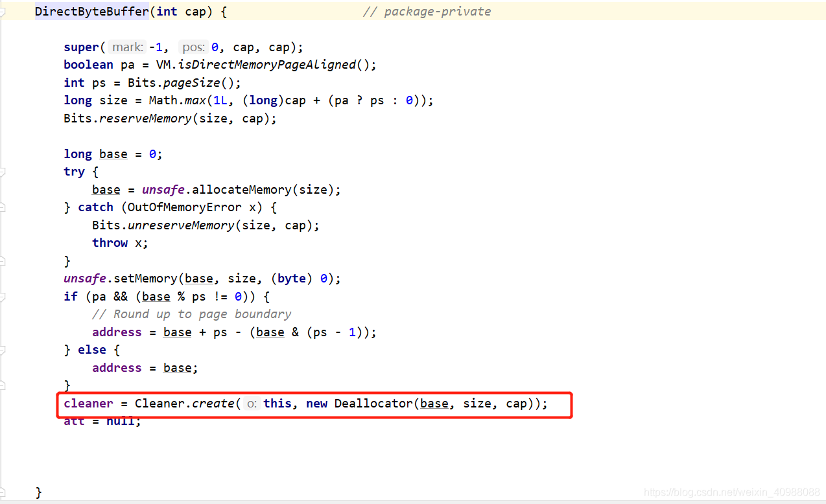
Task: Click the setMemory method call
Action: point(146,279)
